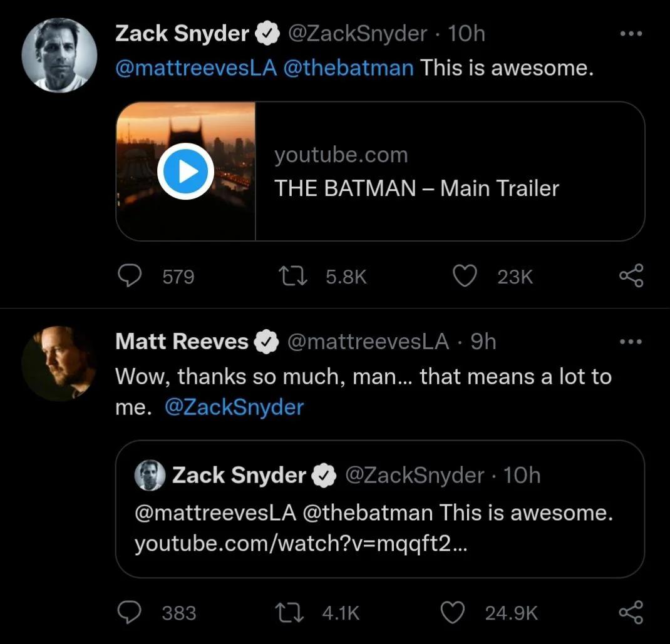
Task: Click the @mattreevesLA mention in the top tweet
Action: 195,68
